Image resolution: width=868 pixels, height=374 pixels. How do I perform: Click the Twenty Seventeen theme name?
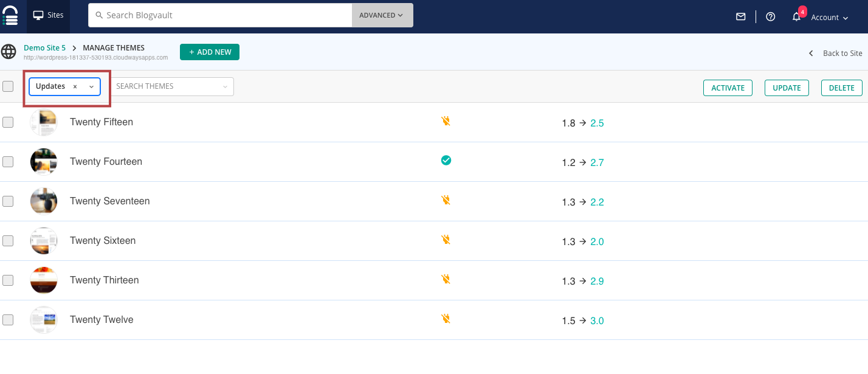coord(109,201)
